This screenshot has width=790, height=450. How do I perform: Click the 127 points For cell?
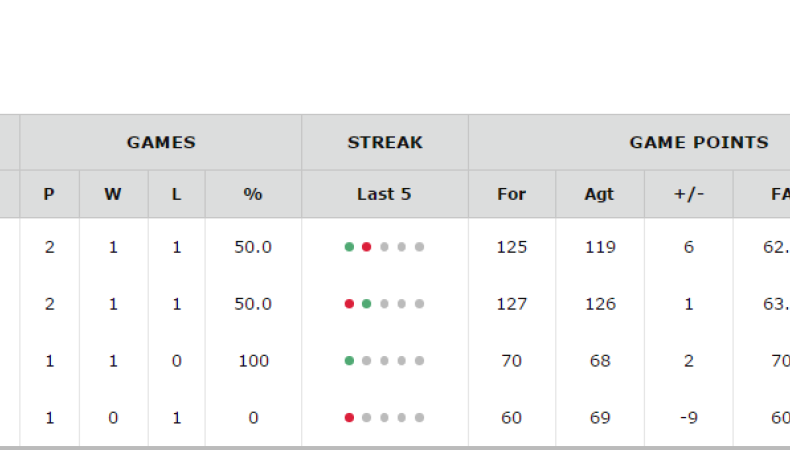pyautogui.click(x=511, y=304)
